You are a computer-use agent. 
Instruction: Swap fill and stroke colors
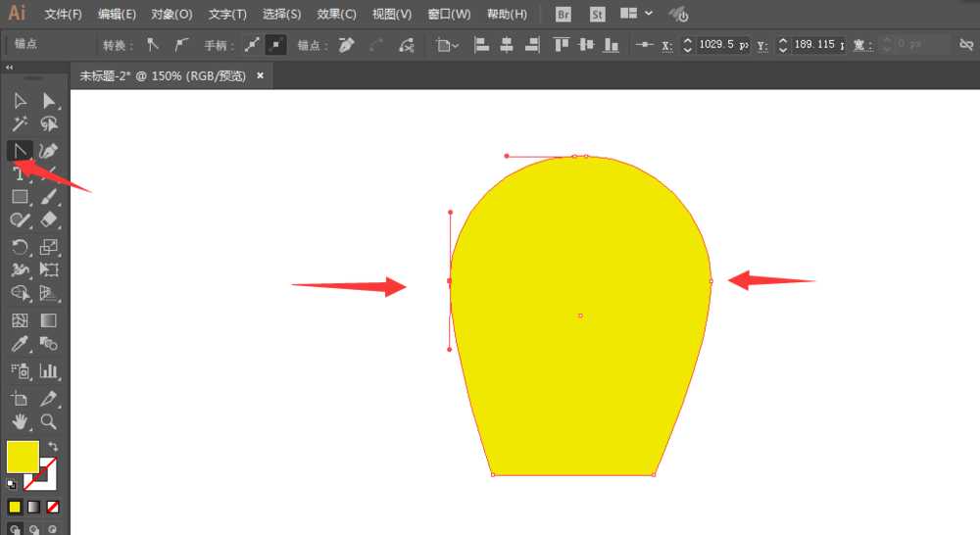click(x=53, y=447)
